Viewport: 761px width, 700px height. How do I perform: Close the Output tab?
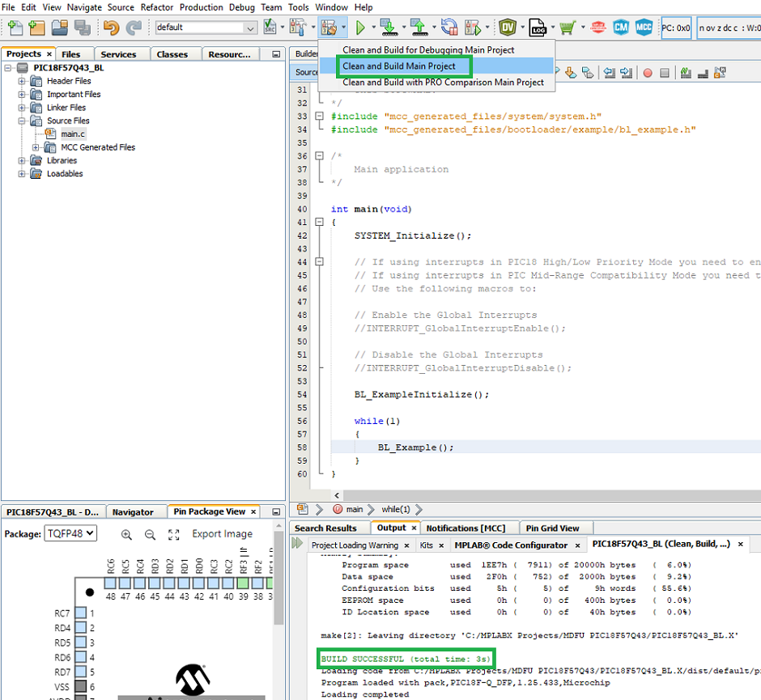(x=414, y=528)
